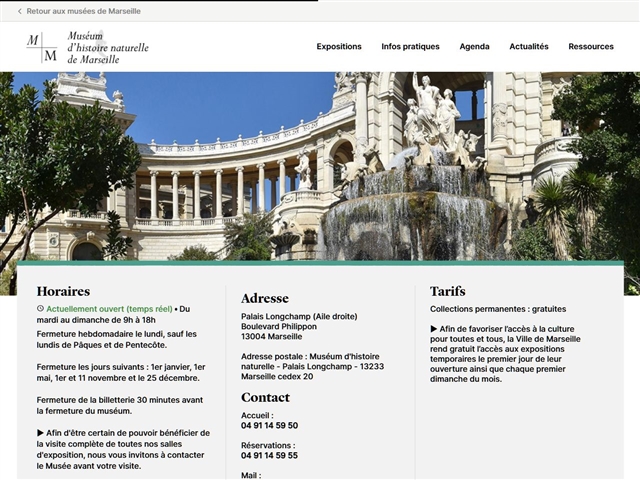
Task: Open the Infos pratiques menu
Action: pyautogui.click(x=410, y=47)
